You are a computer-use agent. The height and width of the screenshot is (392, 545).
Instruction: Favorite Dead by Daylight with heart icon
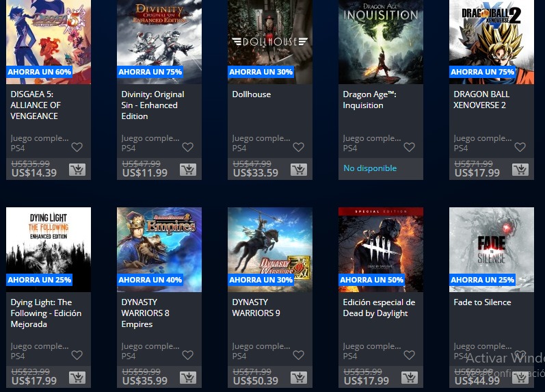410,355
